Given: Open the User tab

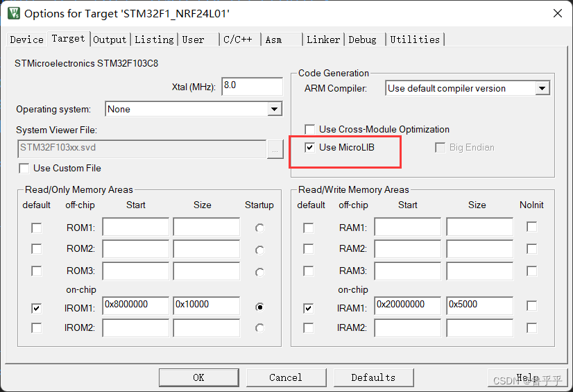Looking at the screenshot, I should [197, 40].
